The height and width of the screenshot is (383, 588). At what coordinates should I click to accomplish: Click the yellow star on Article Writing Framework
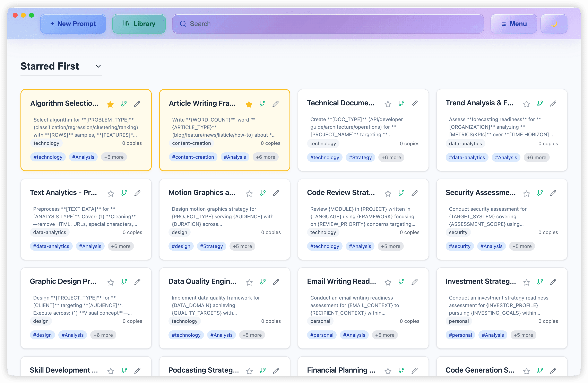[x=249, y=104]
